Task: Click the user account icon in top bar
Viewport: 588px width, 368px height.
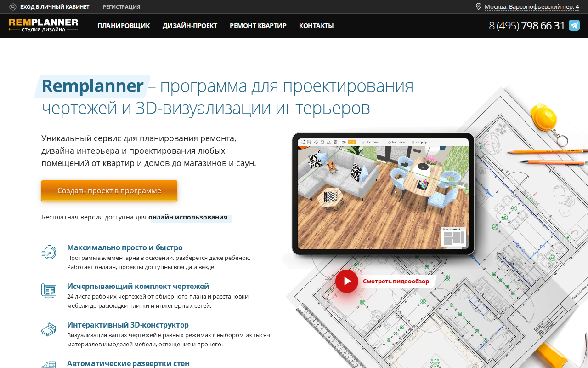Action: click(13, 7)
